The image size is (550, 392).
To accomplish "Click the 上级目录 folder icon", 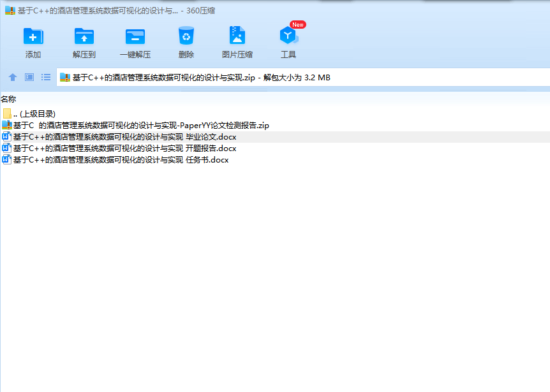I will (6, 113).
